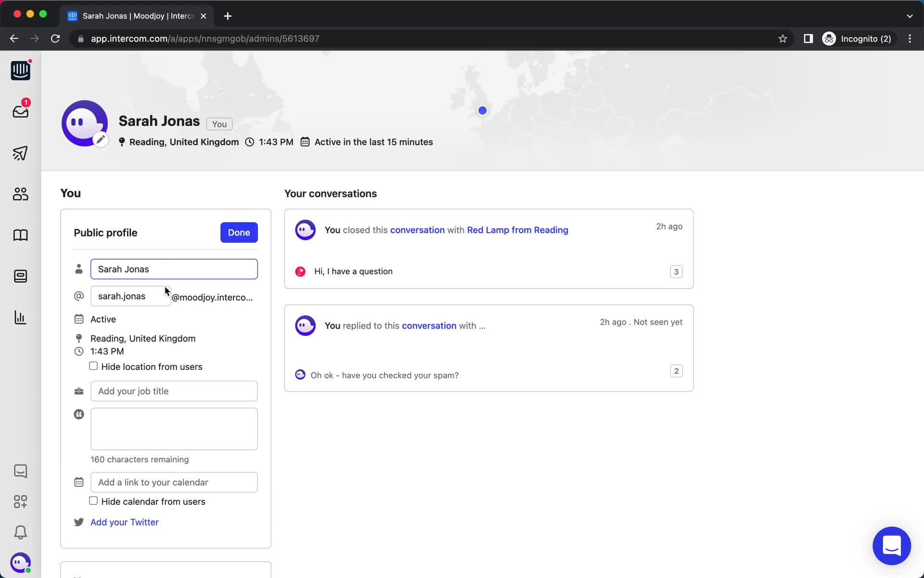This screenshot has width=924, height=578.
Task: Open Red Lamp from Reading link
Action: [517, 230]
